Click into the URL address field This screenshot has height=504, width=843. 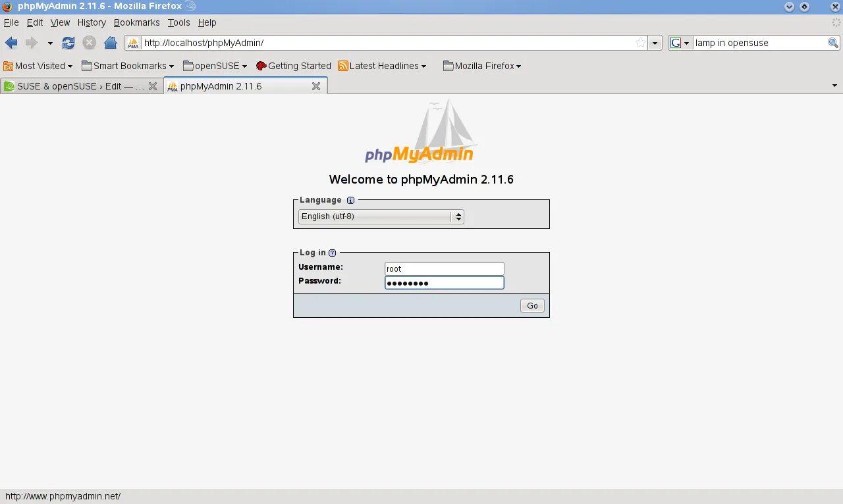(x=387, y=43)
